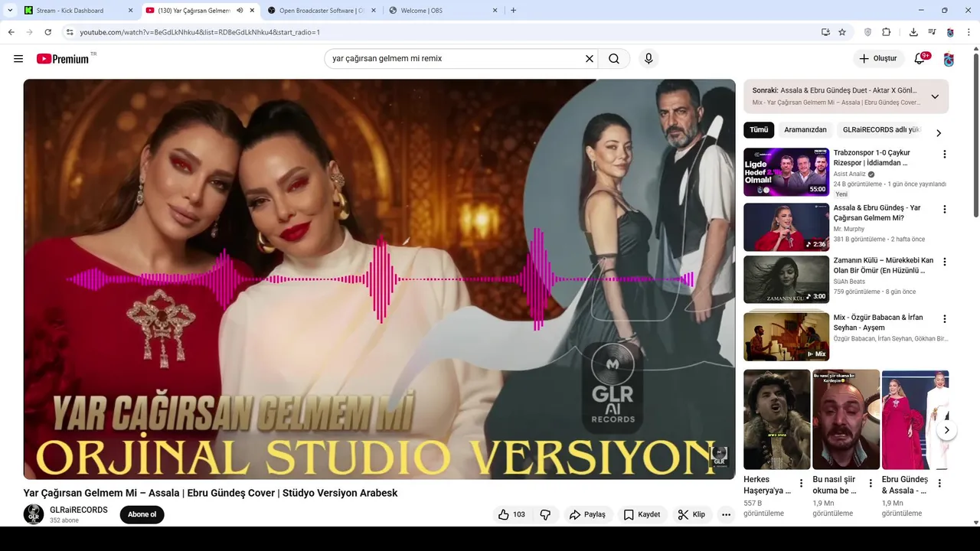The height and width of the screenshot is (551, 980).
Task: View site information icon in address bar
Action: (x=69, y=32)
